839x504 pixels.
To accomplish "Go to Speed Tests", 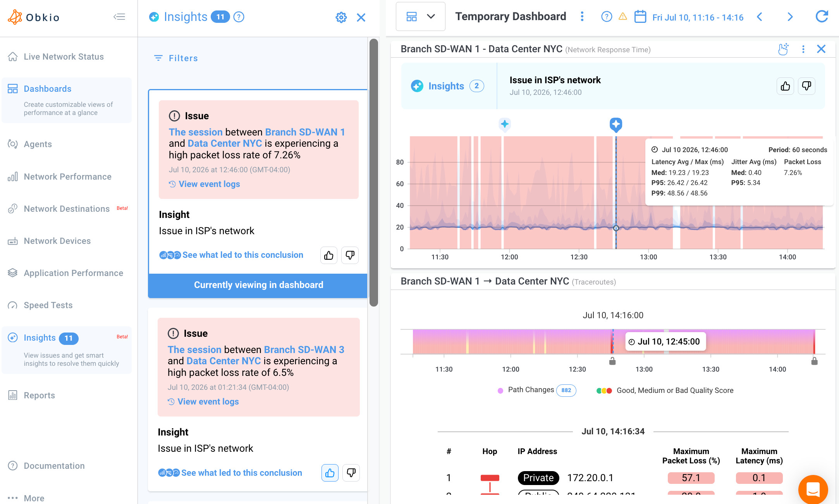I will point(48,305).
